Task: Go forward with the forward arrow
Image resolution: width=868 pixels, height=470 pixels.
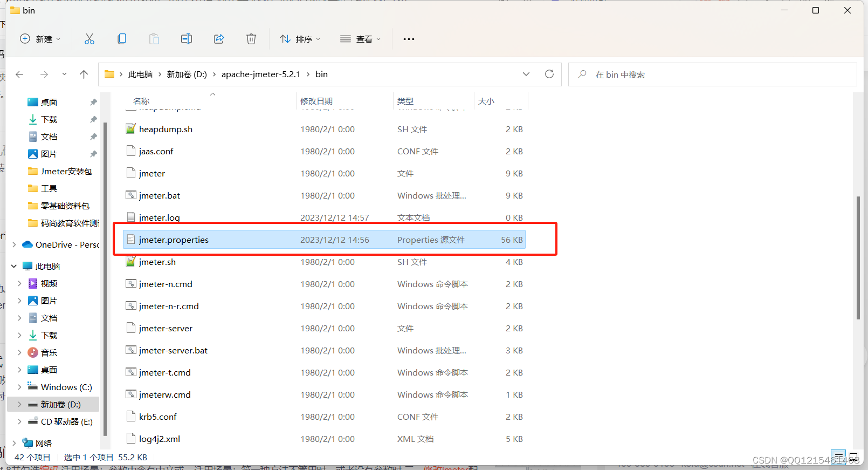Action: 44,74
